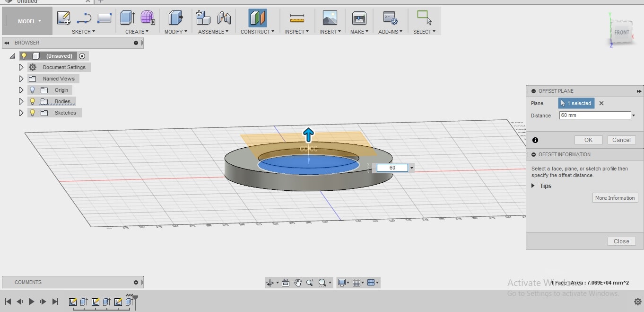Hide the Bodies folder via lightbulb
The height and width of the screenshot is (312, 644).
coord(33,101)
